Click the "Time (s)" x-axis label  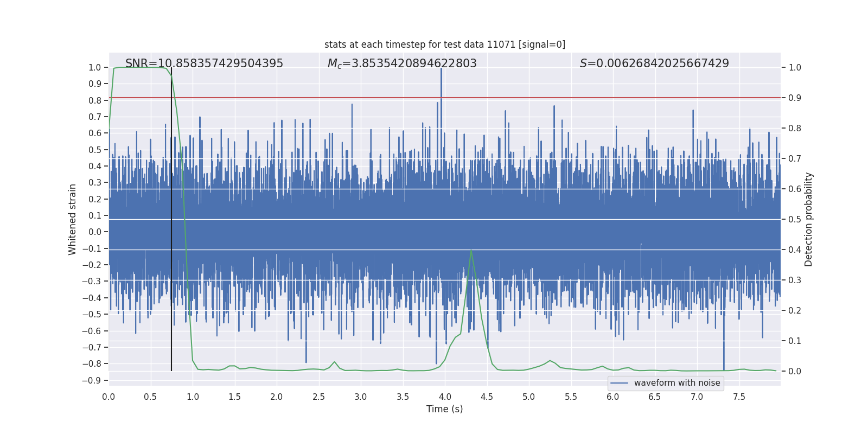click(x=444, y=409)
